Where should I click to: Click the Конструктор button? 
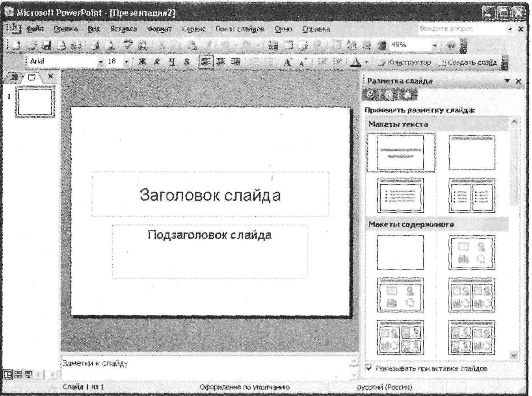pos(405,62)
